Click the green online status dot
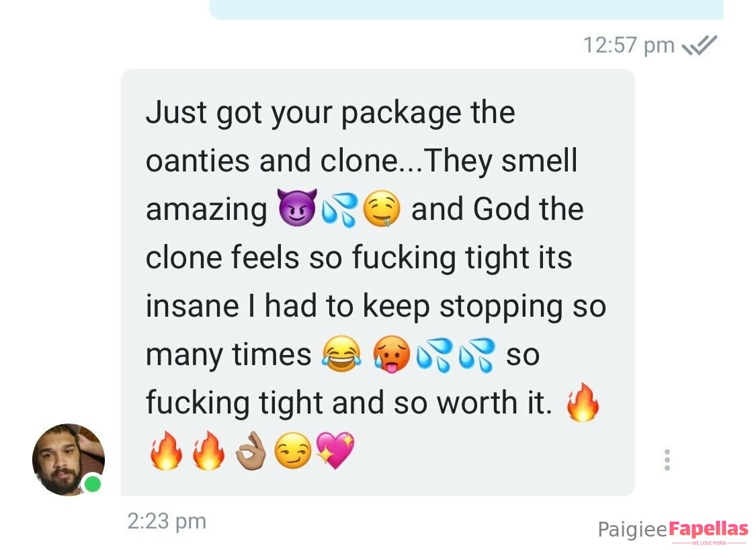This screenshot has width=756, height=550. click(93, 484)
